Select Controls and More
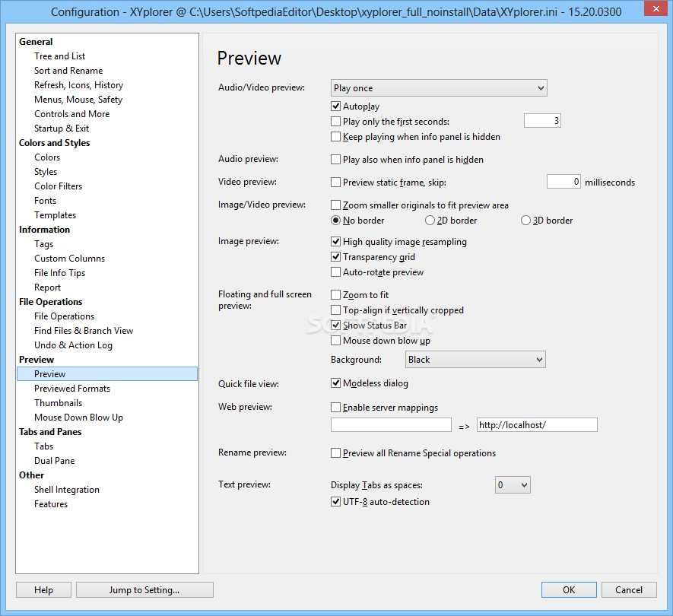Image resolution: width=673 pixels, height=616 pixels. coord(71,114)
